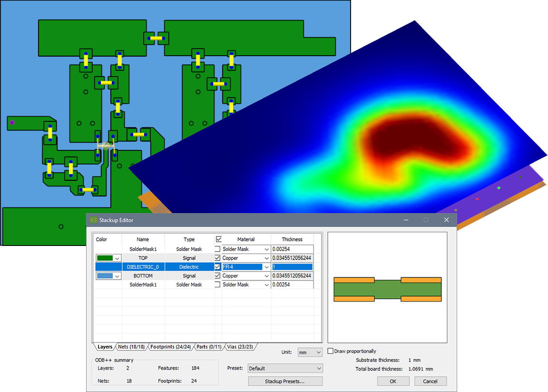This screenshot has width=548, height=392.
Task: Uncheck the TOP layer checkbox
Action: [217, 258]
